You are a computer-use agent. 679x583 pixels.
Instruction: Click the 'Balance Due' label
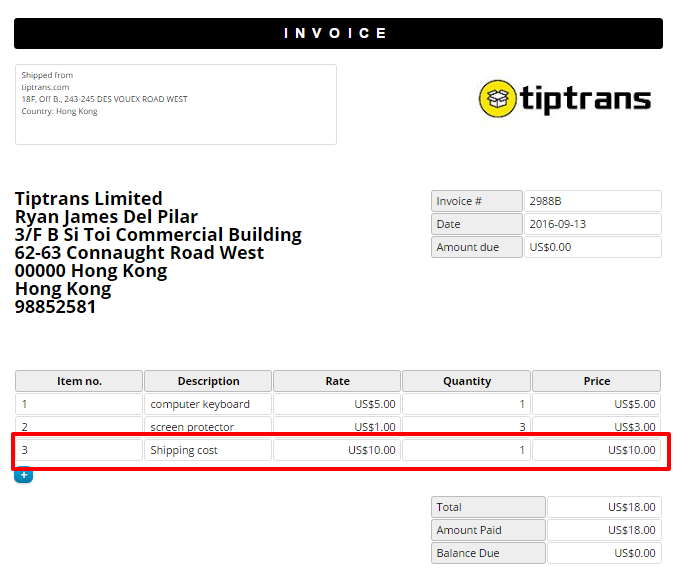point(488,553)
